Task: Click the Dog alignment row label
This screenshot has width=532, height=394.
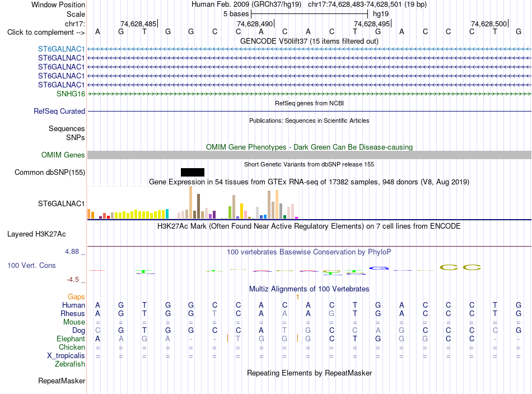Action: pos(78,331)
